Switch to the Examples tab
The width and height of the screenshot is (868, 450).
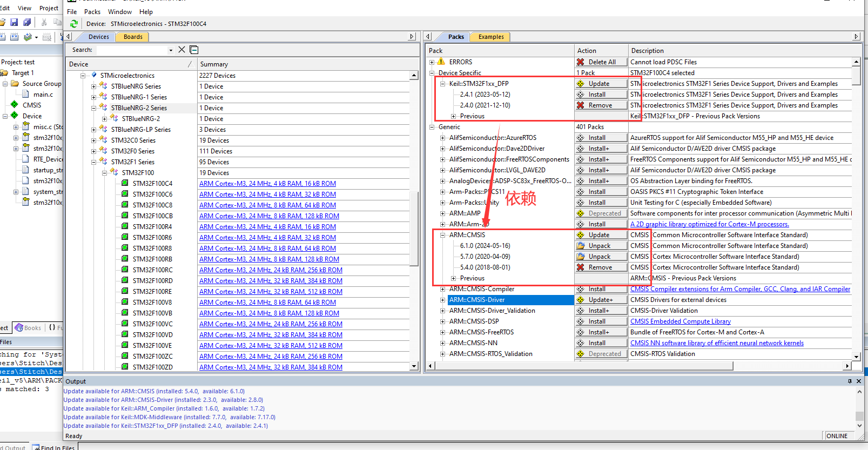click(x=491, y=37)
